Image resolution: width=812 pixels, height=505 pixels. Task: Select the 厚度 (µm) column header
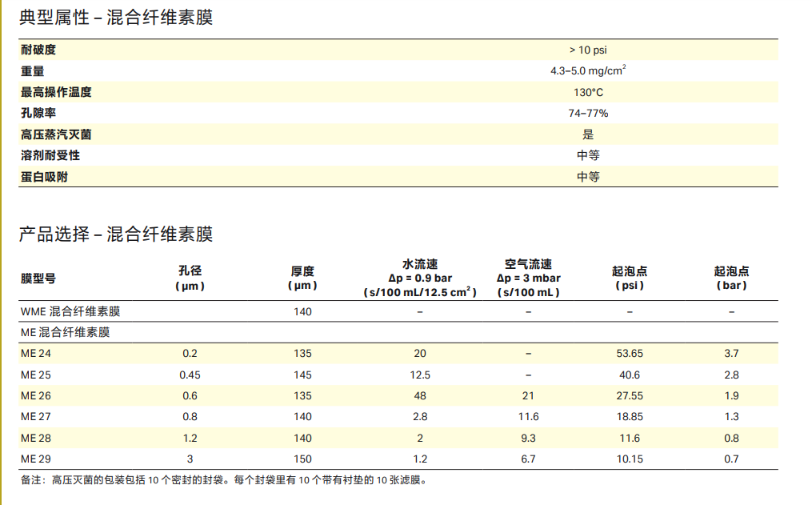pyautogui.click(x=302, y=278)
